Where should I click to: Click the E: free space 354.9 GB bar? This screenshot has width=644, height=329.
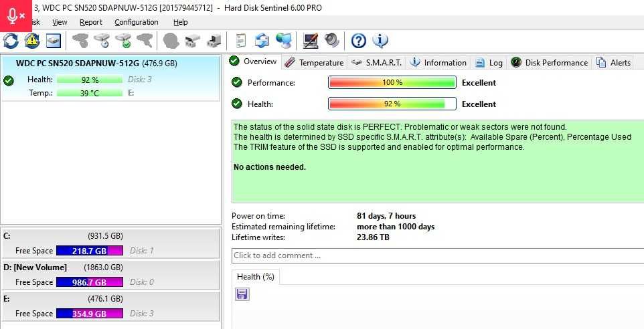pos(90,314)
